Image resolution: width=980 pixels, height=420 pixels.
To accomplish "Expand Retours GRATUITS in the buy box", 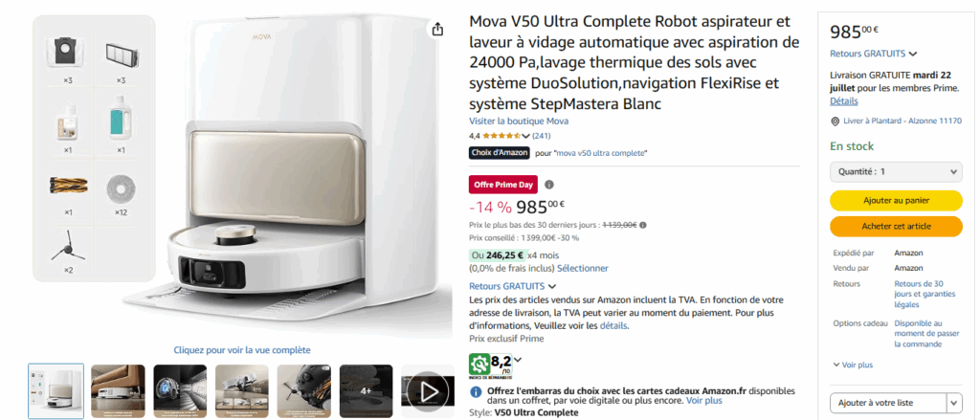I will 874,54.
